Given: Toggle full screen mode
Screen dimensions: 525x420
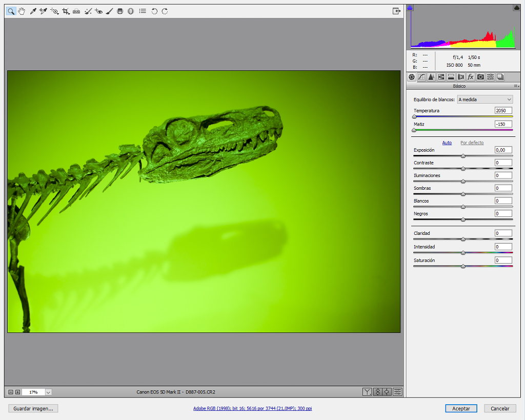Looking at the screenshot, I should pyautogui.click(x=396, y=11).
